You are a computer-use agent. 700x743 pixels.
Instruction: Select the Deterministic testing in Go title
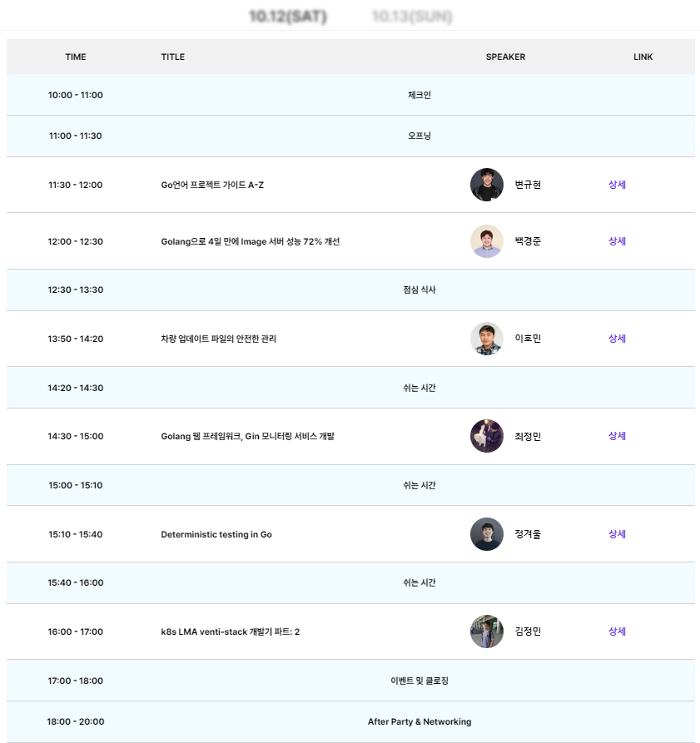pos(216,534)
